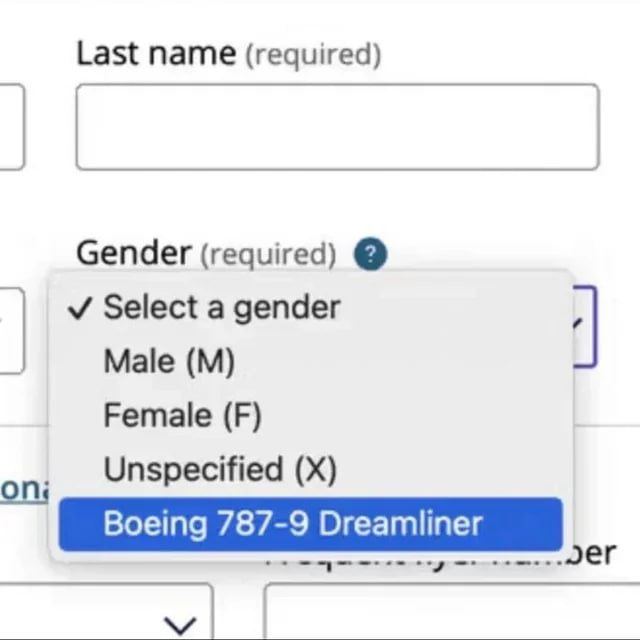This screenshot has height=640, width=640.
Task: Select the Male (M) option
Action: point(311,361)
